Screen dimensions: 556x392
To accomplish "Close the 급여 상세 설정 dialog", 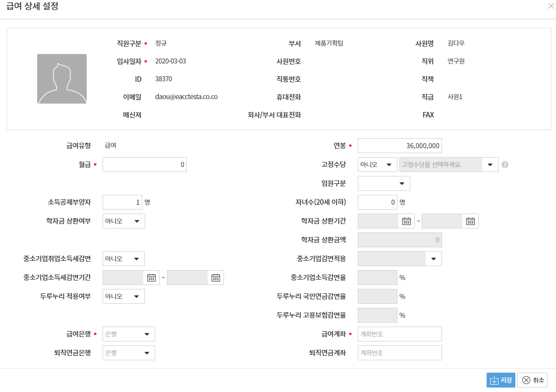I will [551, 6].
